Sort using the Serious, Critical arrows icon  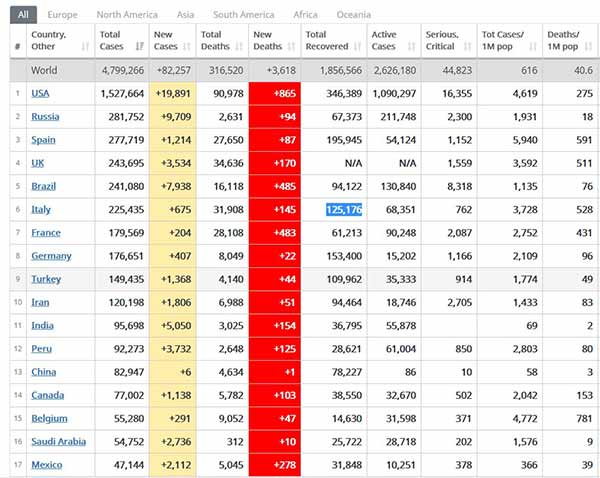468,47
